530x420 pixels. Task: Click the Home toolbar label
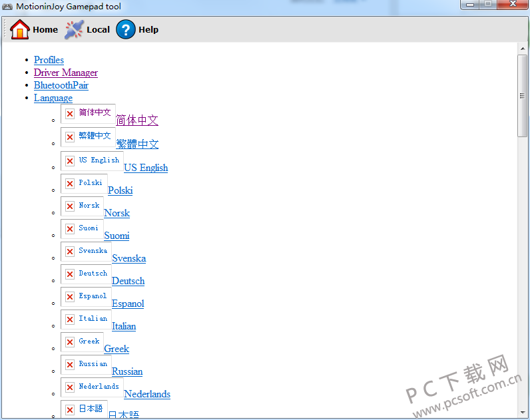(45, 30)
